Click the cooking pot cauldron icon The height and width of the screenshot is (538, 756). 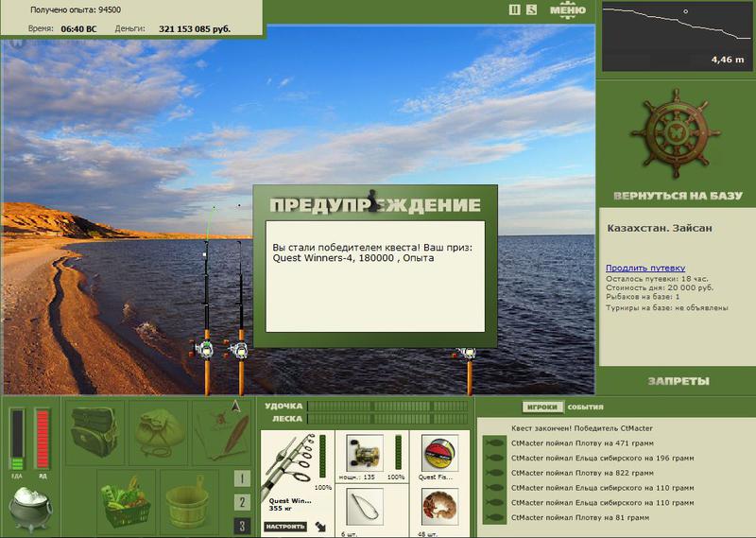(x=30, y=508)
